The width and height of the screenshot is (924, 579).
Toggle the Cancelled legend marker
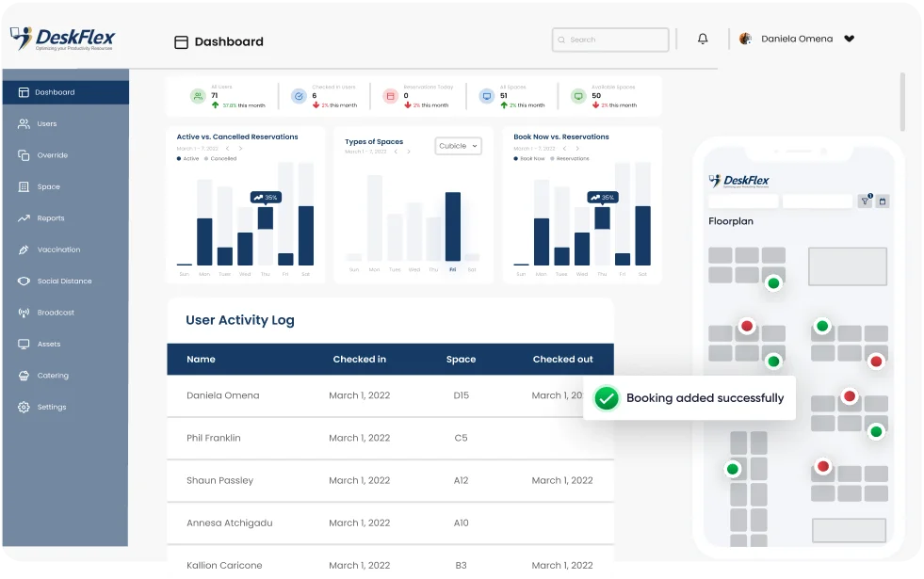tap(206, 158)
